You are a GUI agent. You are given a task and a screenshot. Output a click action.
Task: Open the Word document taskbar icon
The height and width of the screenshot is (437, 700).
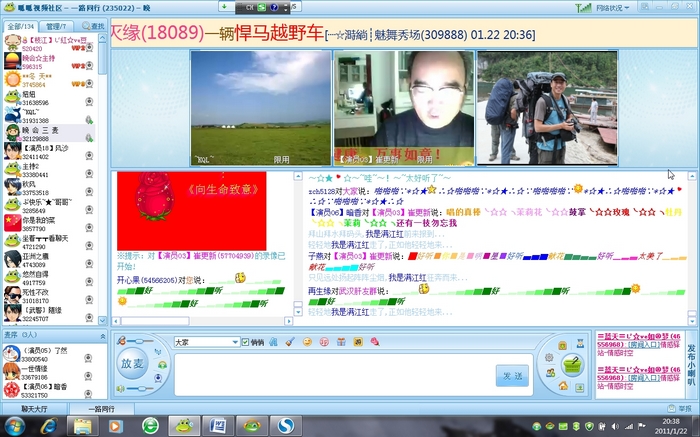[217, 426]
